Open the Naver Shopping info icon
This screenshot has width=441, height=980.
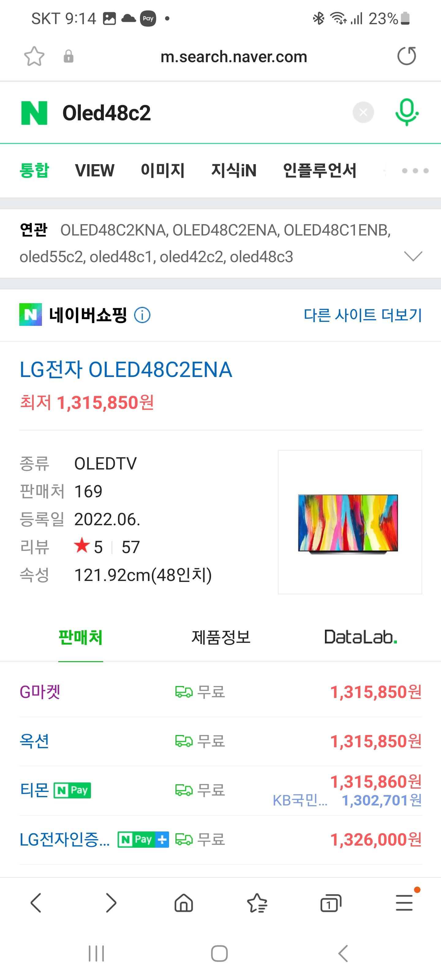tap(142, 315)
